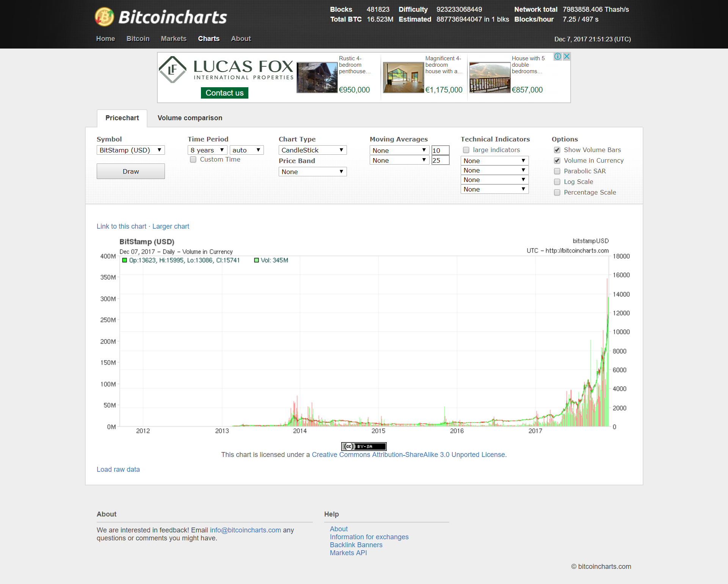
Task: Click the Lucas Fox LF diamond logo
Action: click(173, 69)
